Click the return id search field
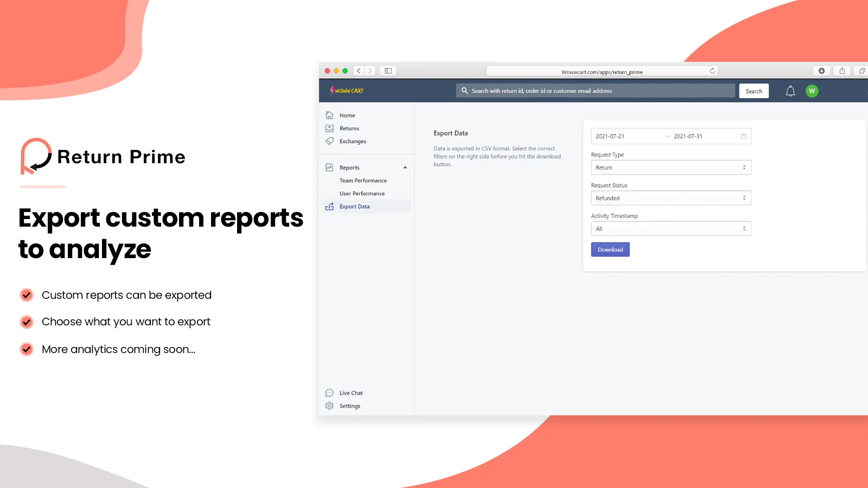Image resolution: width=868 pixels, height=488 pixels. point(597,91)
